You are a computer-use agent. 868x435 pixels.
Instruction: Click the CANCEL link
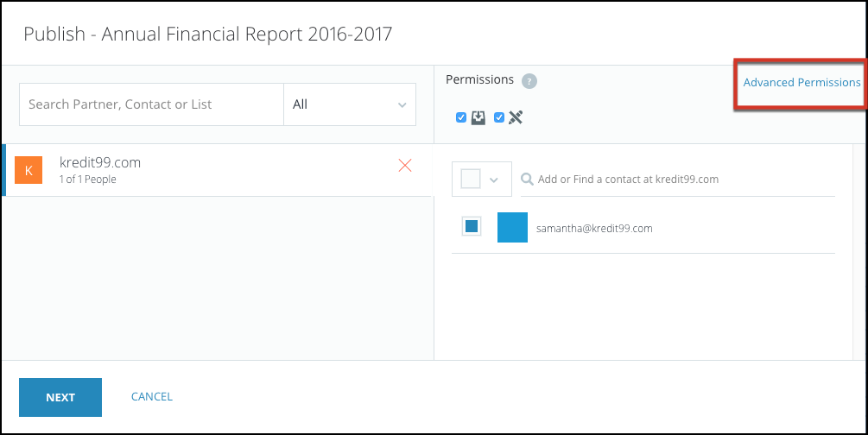click(x=152, y=396)
